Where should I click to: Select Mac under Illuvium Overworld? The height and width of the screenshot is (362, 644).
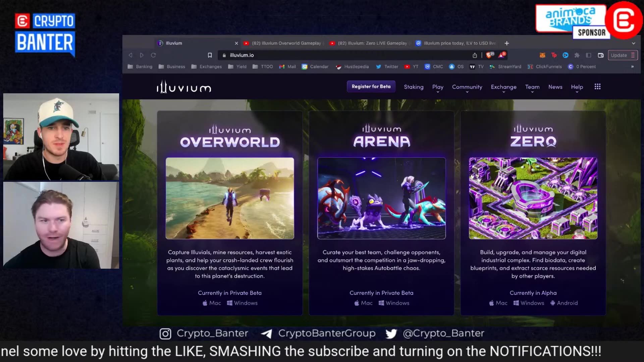coord(212,303)
